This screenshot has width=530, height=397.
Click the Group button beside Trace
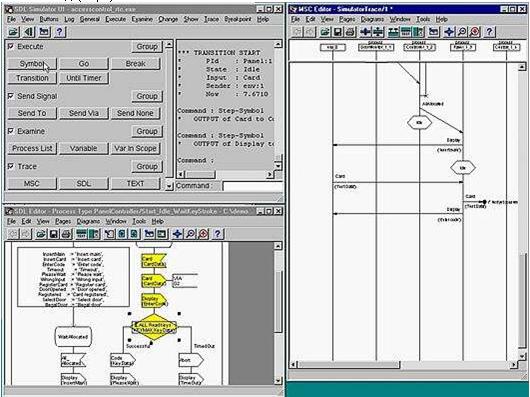pyautogui.click(x=147, y=167)
